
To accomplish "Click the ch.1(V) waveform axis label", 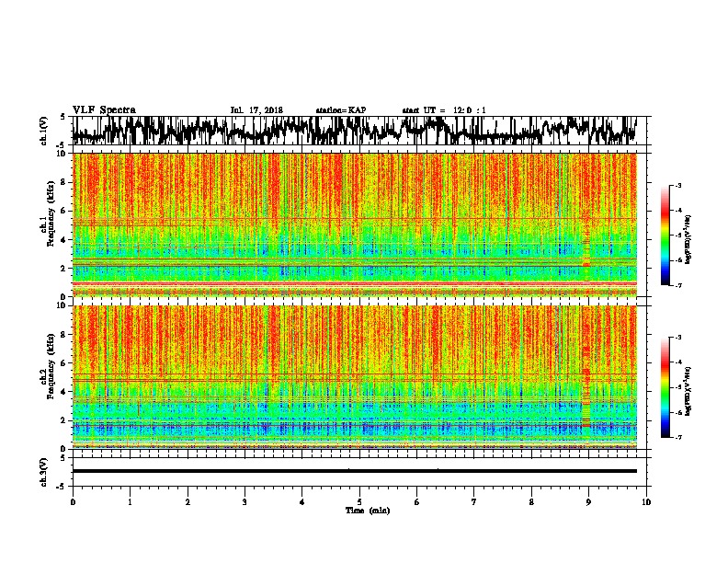I will [43, 130].
